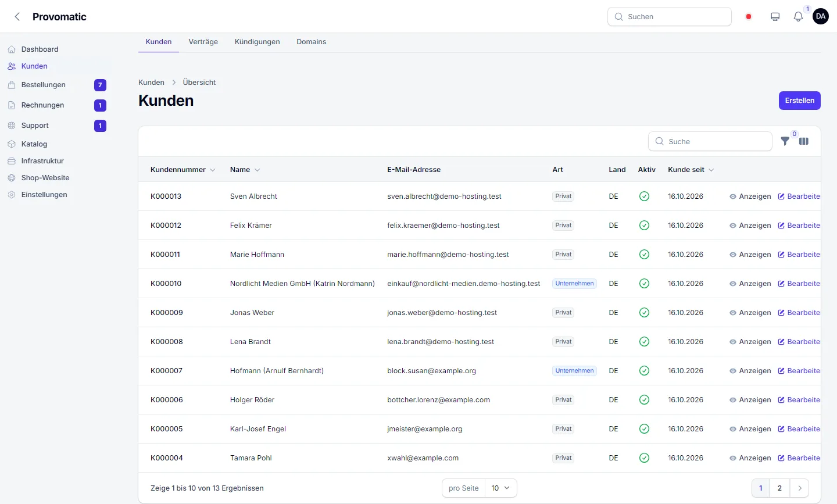837x504 pixels.
Task: Click the red recording status dot
Action: pyautogui.click(x=749, y=17)
